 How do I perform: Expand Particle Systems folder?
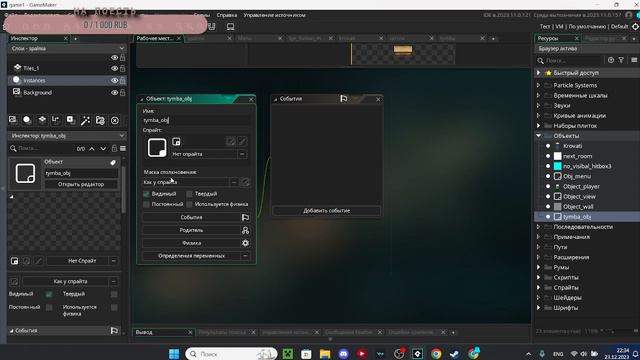pos(538,85)
